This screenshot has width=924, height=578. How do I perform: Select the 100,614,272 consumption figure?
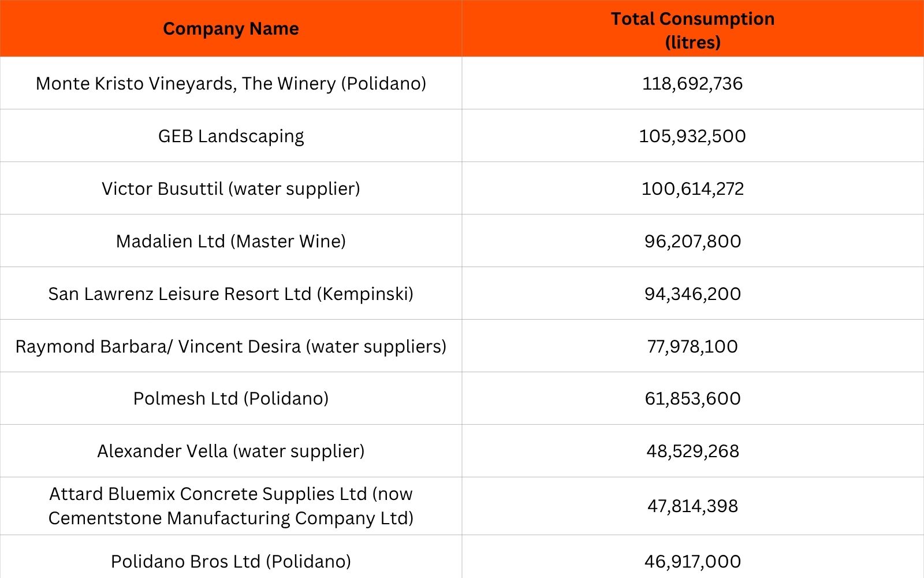coord(693,188)
